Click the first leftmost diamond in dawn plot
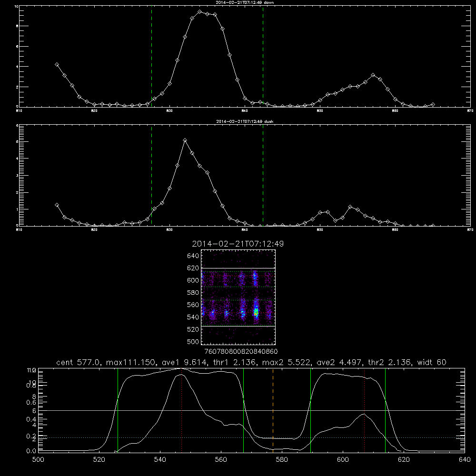Screen dimensions: 476x476 (x=57, y=65)
